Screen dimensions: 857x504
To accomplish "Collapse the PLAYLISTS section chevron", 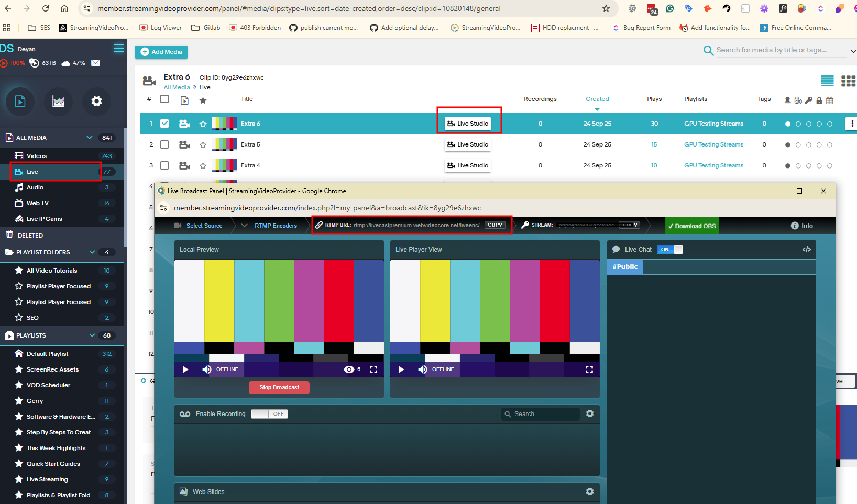I will pos(92,335).
